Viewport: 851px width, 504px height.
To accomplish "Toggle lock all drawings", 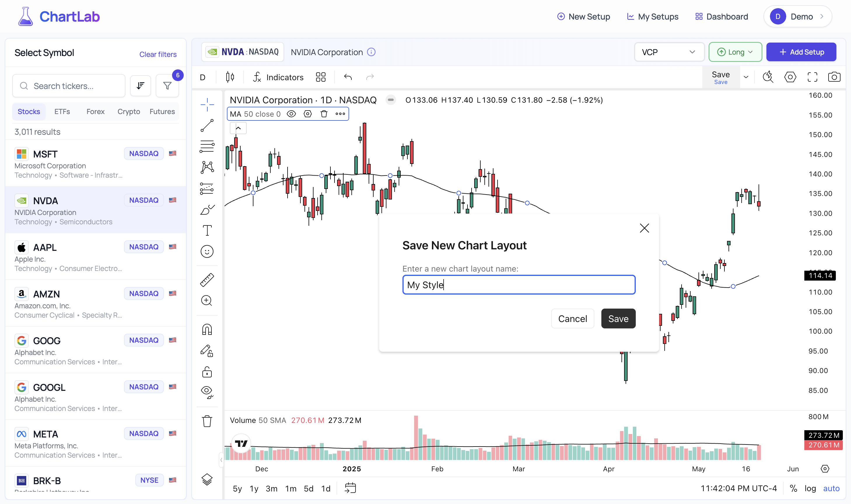I will [x=207, y=372].
